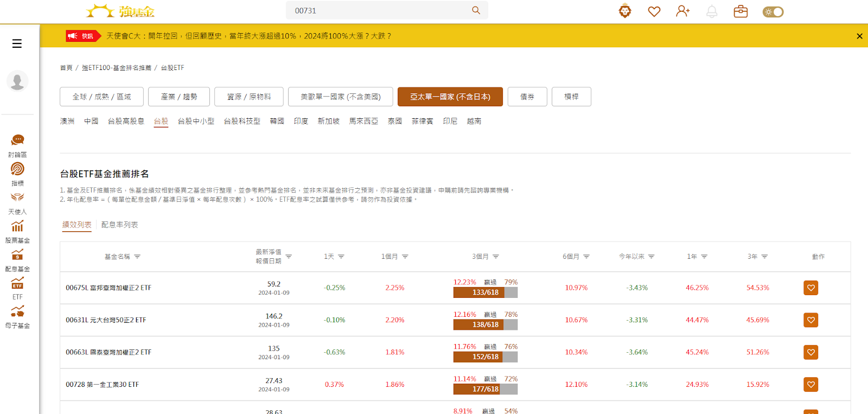Open the 母子基金 sidebar icon

(17, 311)
